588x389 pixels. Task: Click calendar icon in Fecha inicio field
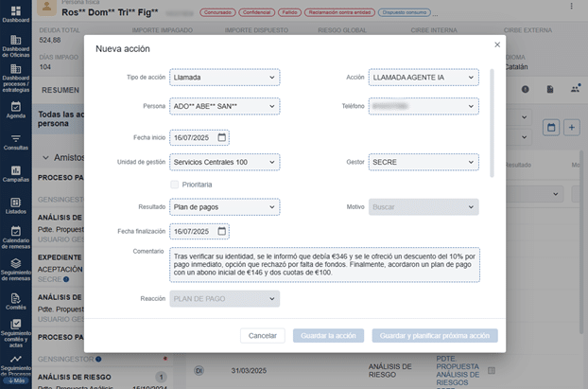(222, 137)
